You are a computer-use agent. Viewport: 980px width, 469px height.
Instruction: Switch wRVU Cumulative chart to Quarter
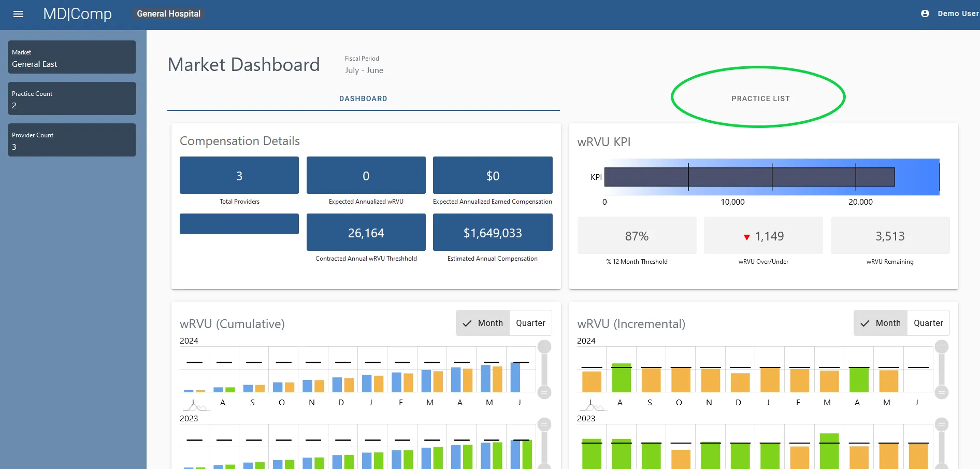pyautogui.click(x=530, y=323)
